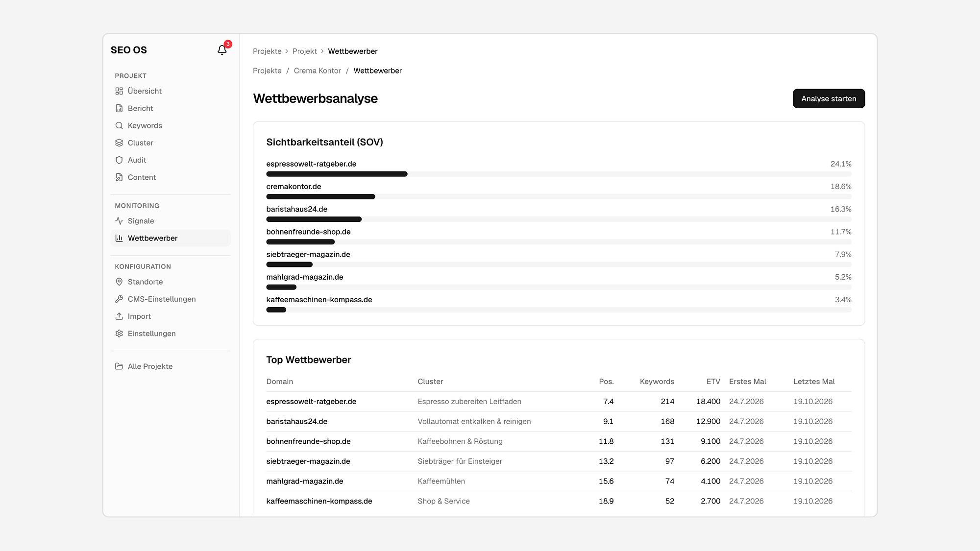Click Projekte in the top breadcrumb
Viewport: 980px width, 551px height.
tap(267, 51)
